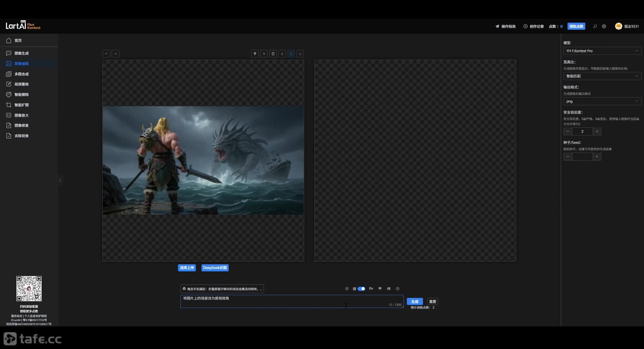Image resolution: width=644 pixels, height=349 pixels.
Task: Open the 操作指南 operation guide
Action: click(x=505, y=26)
